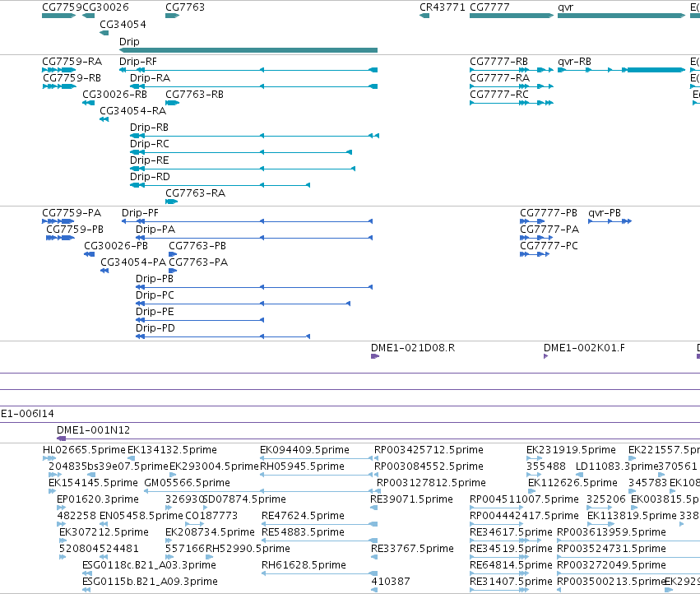Click the CG7763-RA transcript label
Image resolution: width=700 pixels, height=594 pixels.
pos(195,193)
